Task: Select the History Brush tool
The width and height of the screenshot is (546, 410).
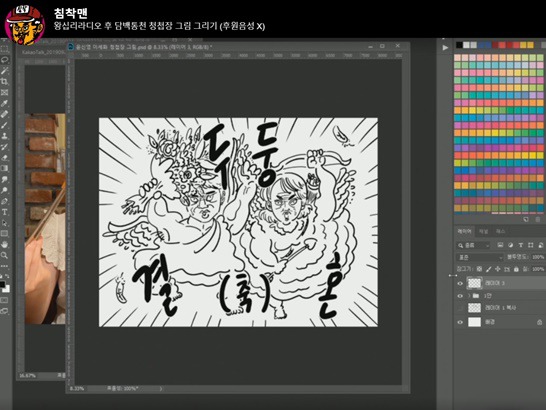Action: pos(5,147)
